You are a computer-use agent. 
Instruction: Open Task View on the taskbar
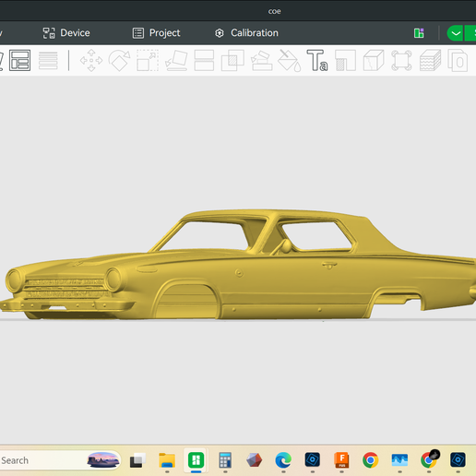click(x=137, y=460)
